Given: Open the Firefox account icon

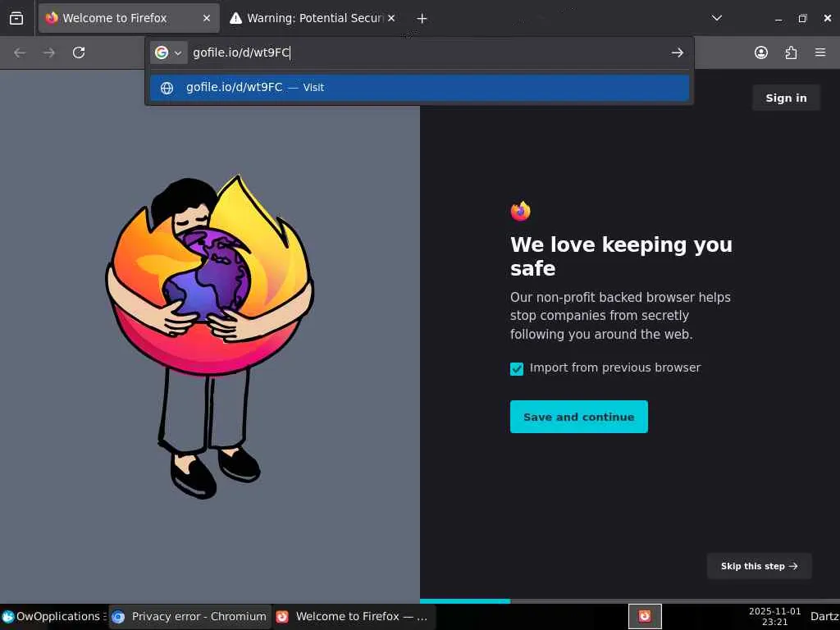Looking at the screenshot, I should [761, 52].
